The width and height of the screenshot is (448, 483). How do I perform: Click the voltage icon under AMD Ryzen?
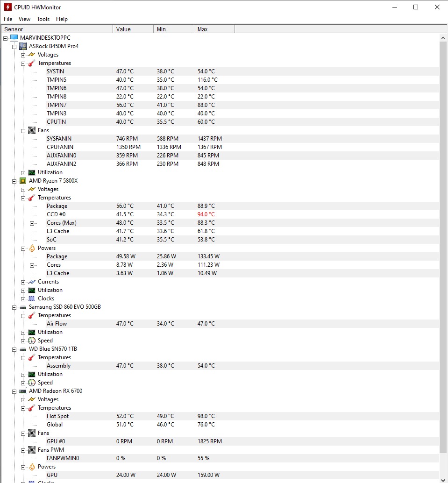(32, 189)
